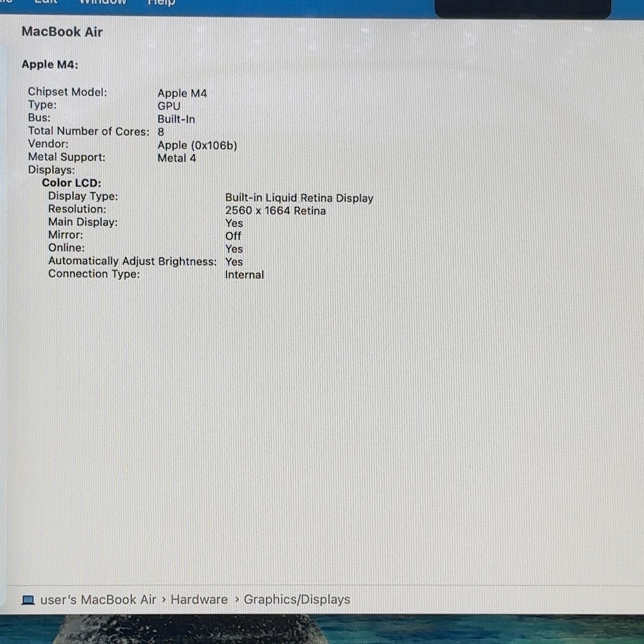Select the core count value "8"
Image resolution: width=644 pixels, height=644 pixels.
point(161,132)
